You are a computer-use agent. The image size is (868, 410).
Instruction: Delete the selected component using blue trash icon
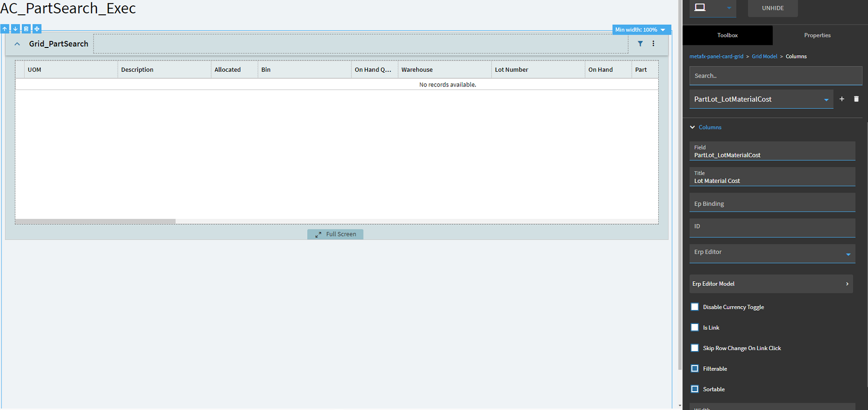click(26, 29)
